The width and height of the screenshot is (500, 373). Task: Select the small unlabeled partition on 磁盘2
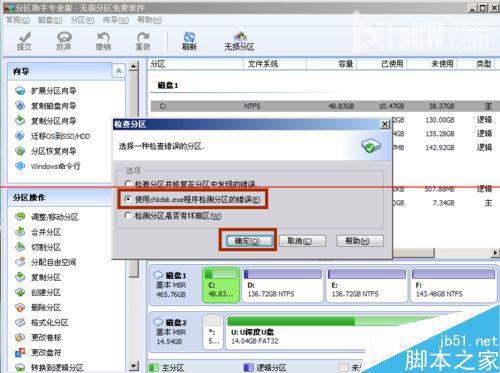213,332
